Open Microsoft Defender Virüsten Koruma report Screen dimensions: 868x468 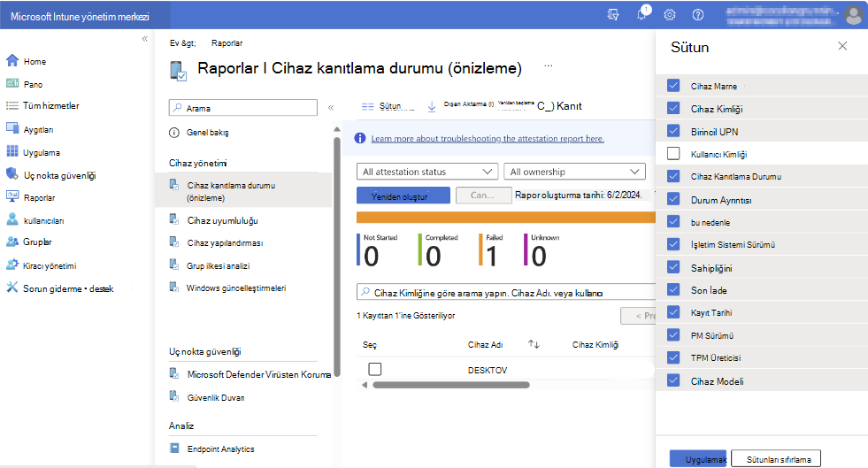[x=258, y=374]
